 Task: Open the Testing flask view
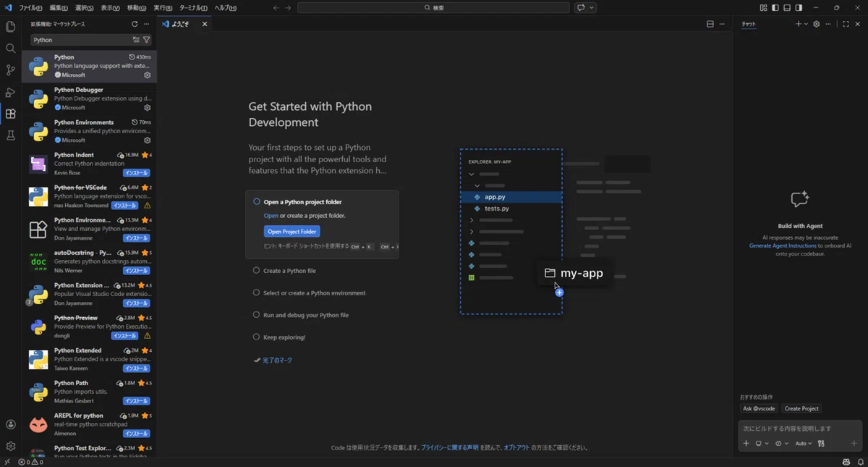(x=10, y=135)
